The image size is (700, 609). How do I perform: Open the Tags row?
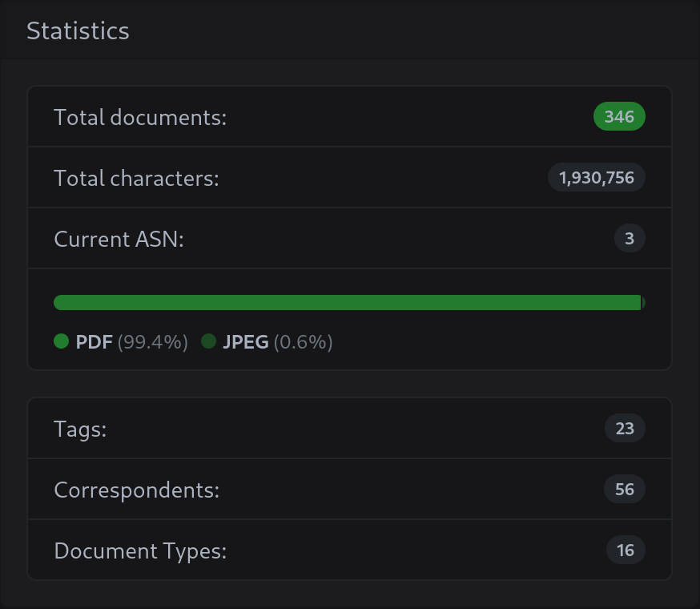349,428
